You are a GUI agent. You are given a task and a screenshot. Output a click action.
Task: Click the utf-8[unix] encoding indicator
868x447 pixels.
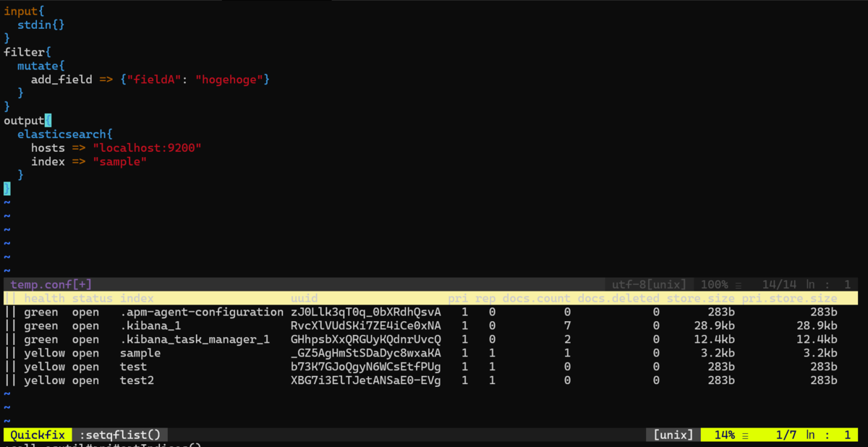click(650, 284)
